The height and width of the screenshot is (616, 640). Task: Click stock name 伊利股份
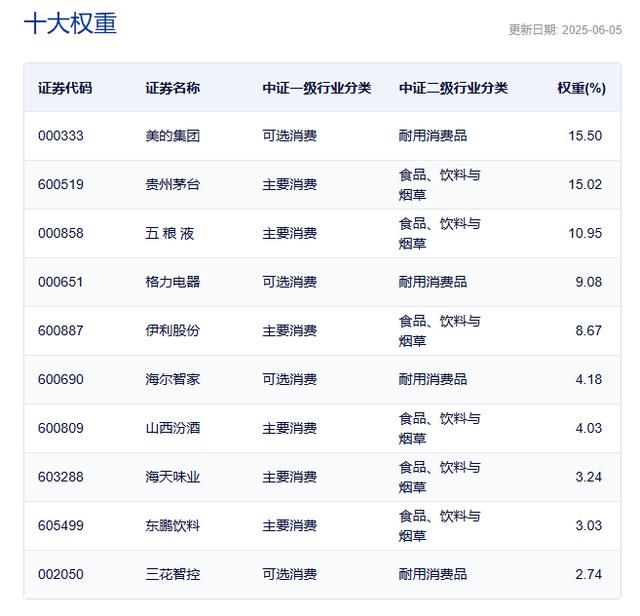click(173, 331)
